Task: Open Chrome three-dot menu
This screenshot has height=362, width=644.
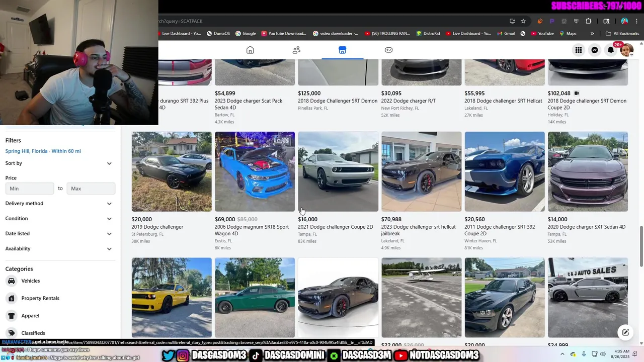Action: [636, 21]
